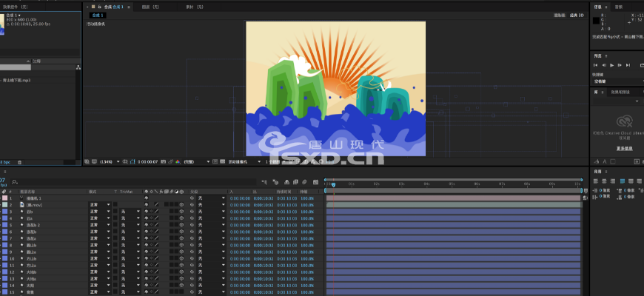Screen dimensions: 644x296
Task: Open blend mode dropdown for layer 11
Action: pyautogui.click(x=100, y=265)
